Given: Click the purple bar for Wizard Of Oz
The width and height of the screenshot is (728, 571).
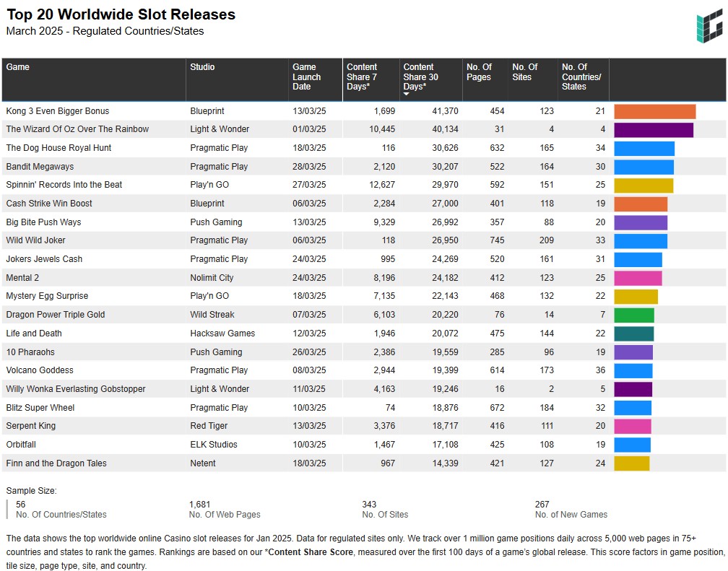Looking at the screenshot, I should tap(653, 130).
